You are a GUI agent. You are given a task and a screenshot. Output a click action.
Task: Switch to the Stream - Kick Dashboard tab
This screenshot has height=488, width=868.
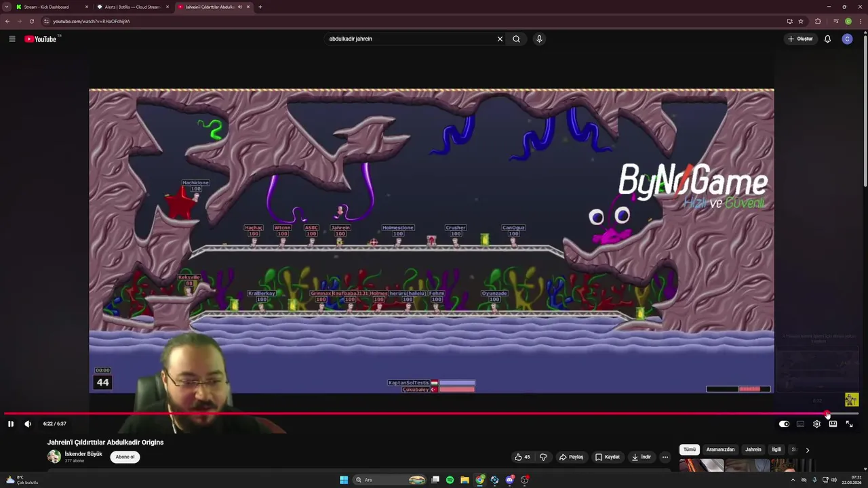52,7
